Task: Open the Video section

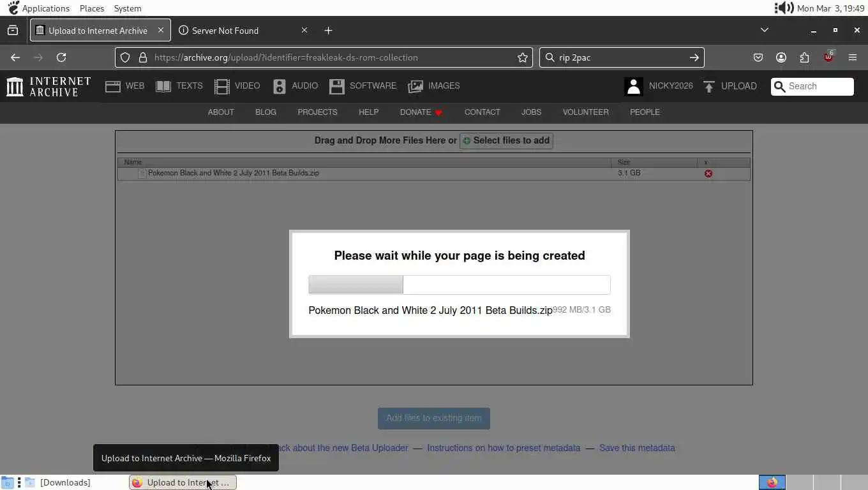Action: (x=237, y=86)
